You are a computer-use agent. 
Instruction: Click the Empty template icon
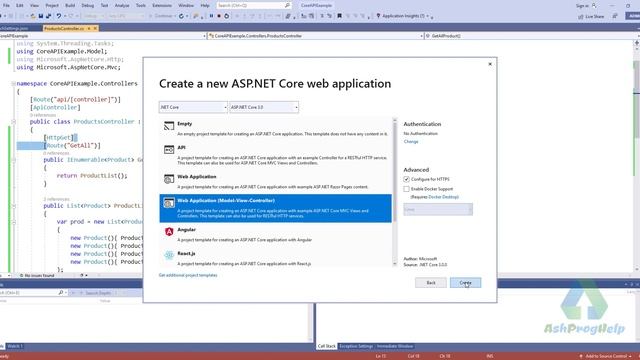pos(169,126)
